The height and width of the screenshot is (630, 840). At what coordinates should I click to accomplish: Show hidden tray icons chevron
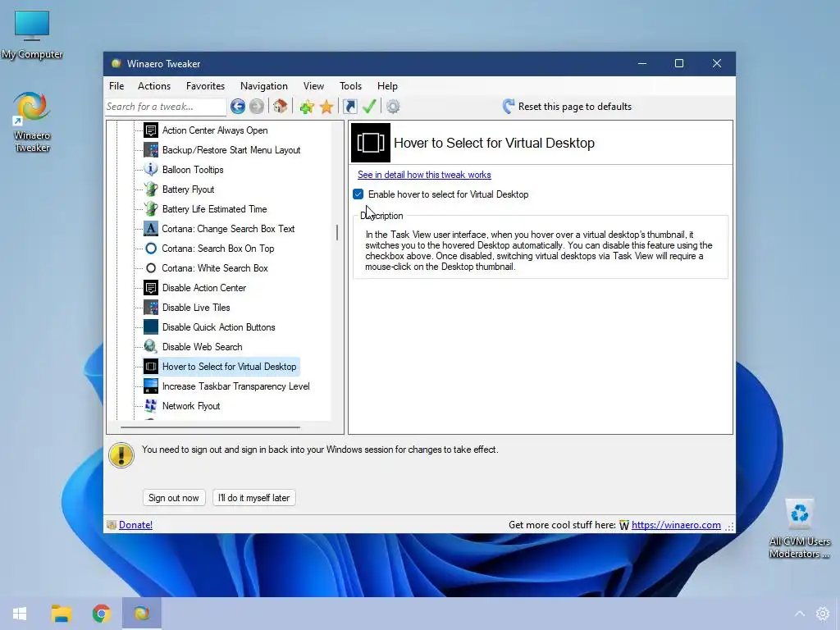[x=799, y=614]
